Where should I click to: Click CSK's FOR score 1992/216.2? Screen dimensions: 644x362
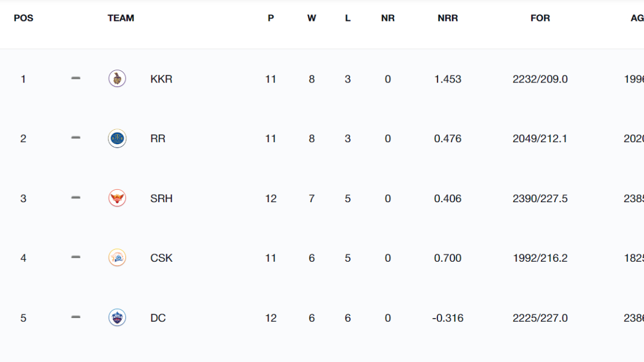click(540, 258)
